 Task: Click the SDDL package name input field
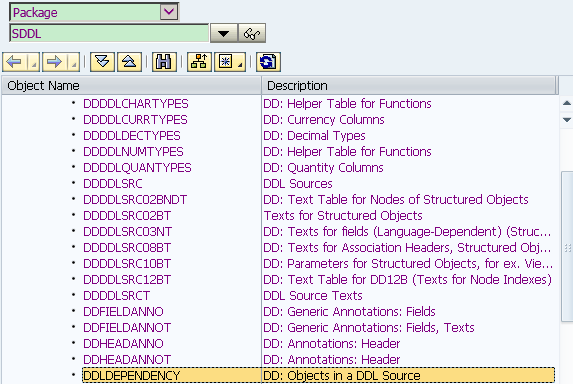(109, 34)
